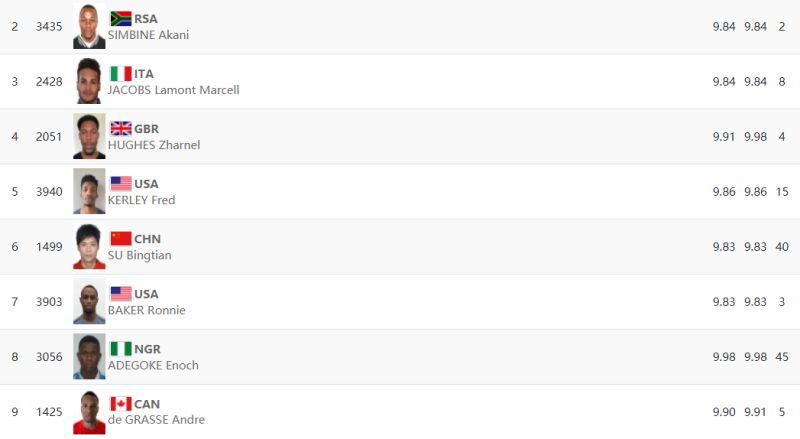Screen dimensions: 800x439
Task: Click the 9.91 time for HUGHES Zharnel
Action: point(723,136)
